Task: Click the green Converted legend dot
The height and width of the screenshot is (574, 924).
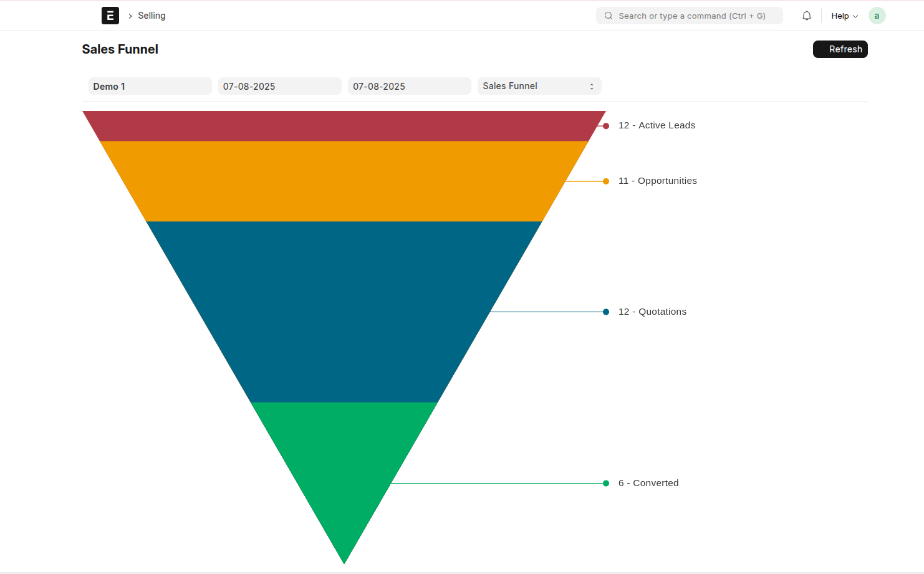Action: (605, 483)
